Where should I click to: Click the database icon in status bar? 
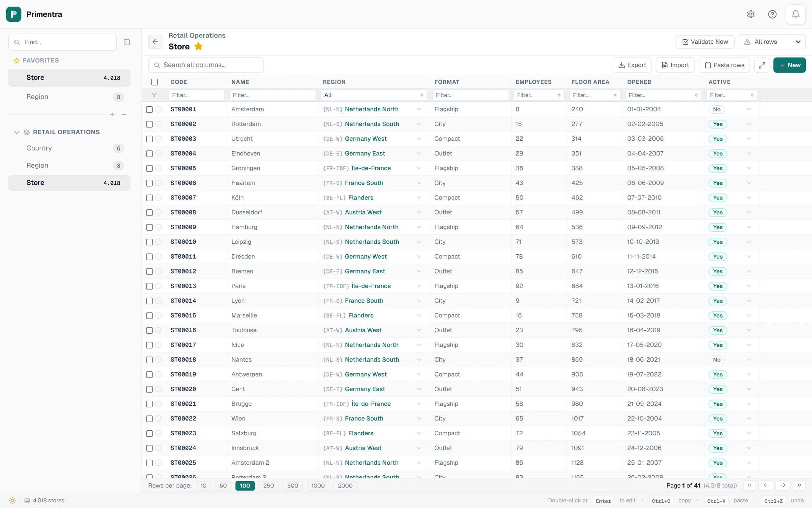[27, 500]
